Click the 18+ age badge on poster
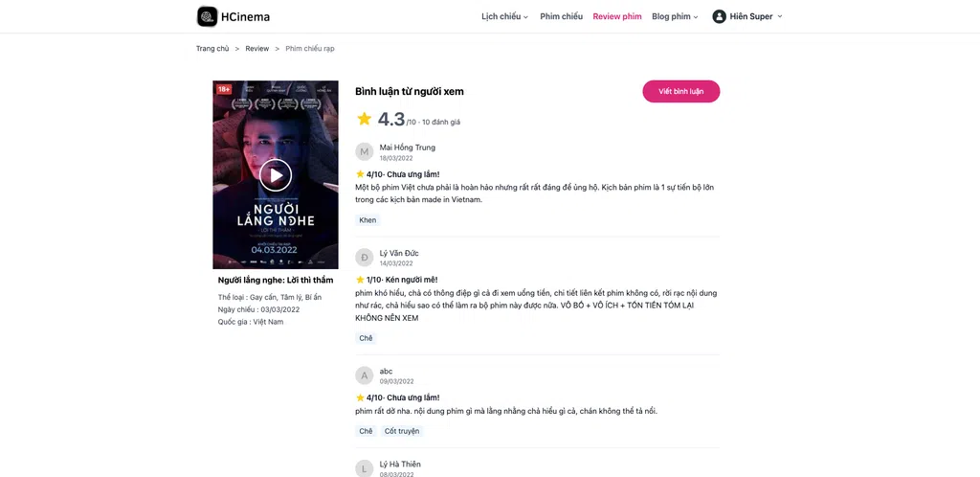980x477 pixels. coord(224,89)
